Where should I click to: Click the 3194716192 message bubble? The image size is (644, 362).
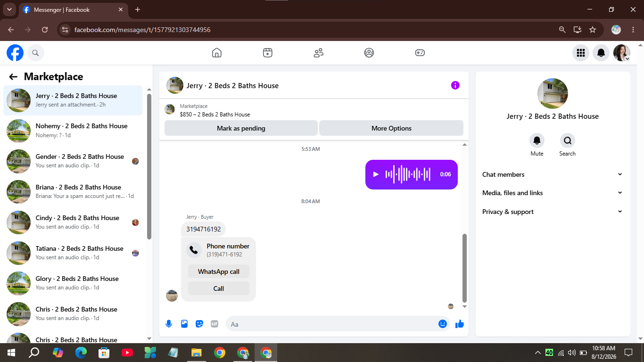203,230
